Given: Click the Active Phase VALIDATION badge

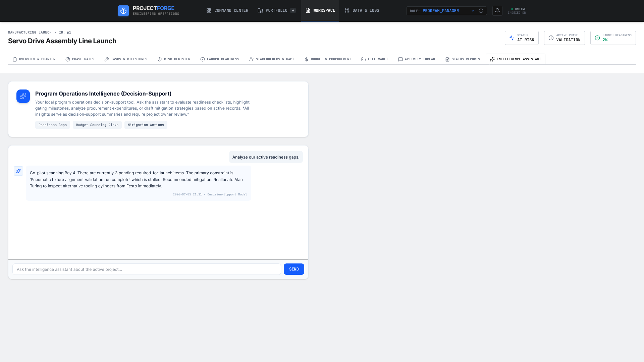Looking at the screenshot, I should point(565,38).
